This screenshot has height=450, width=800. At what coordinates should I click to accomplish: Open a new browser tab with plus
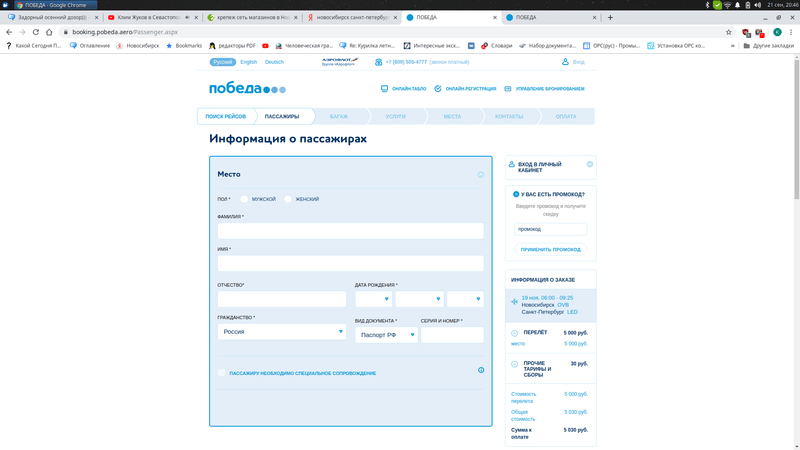(610, 17)
